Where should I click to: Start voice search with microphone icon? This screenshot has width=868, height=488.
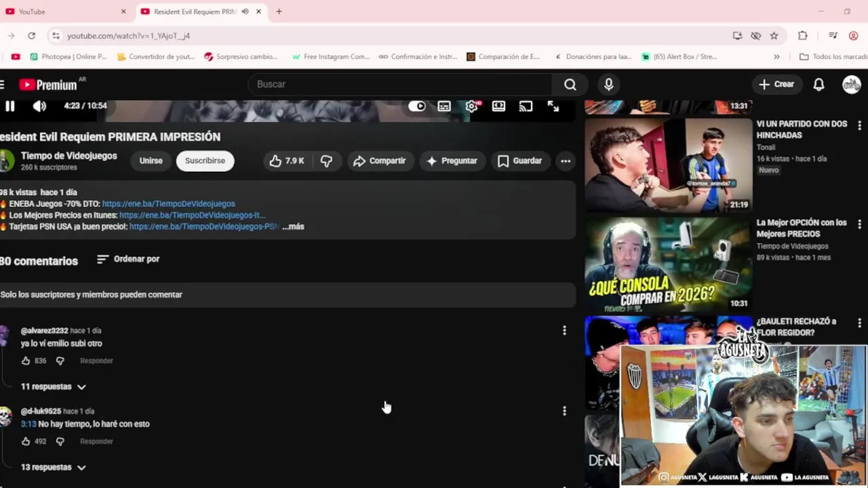608,84
